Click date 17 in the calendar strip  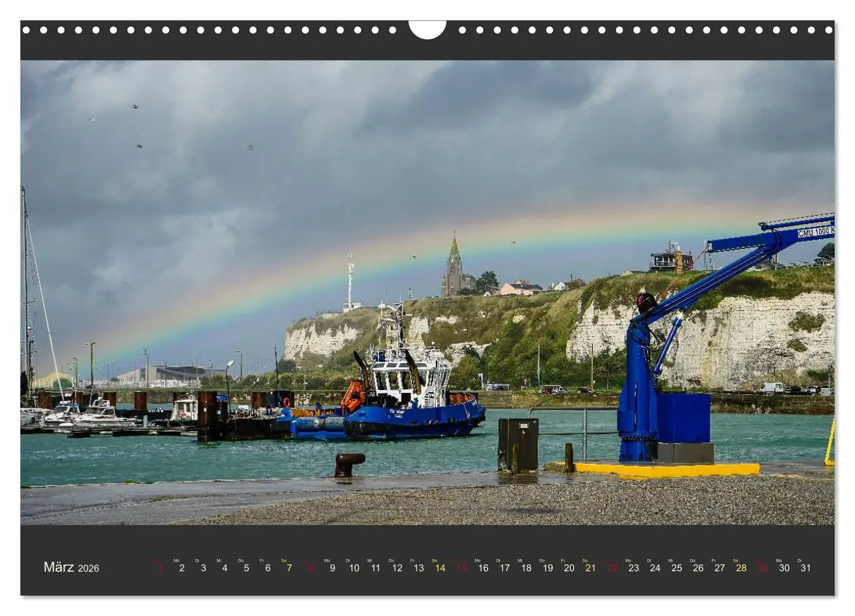[505, 568]
